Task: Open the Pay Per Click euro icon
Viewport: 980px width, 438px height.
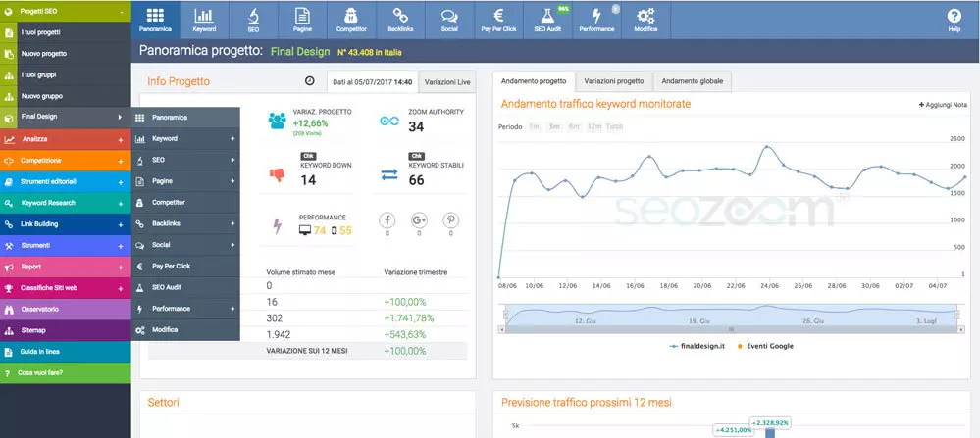Action: (x=498, y=20)
